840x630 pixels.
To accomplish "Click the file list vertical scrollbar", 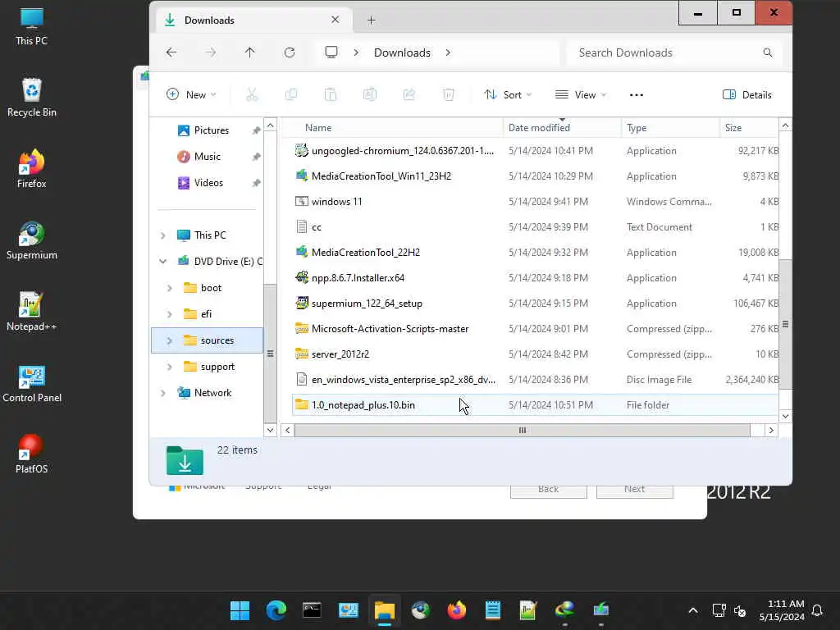I will 785,324.
